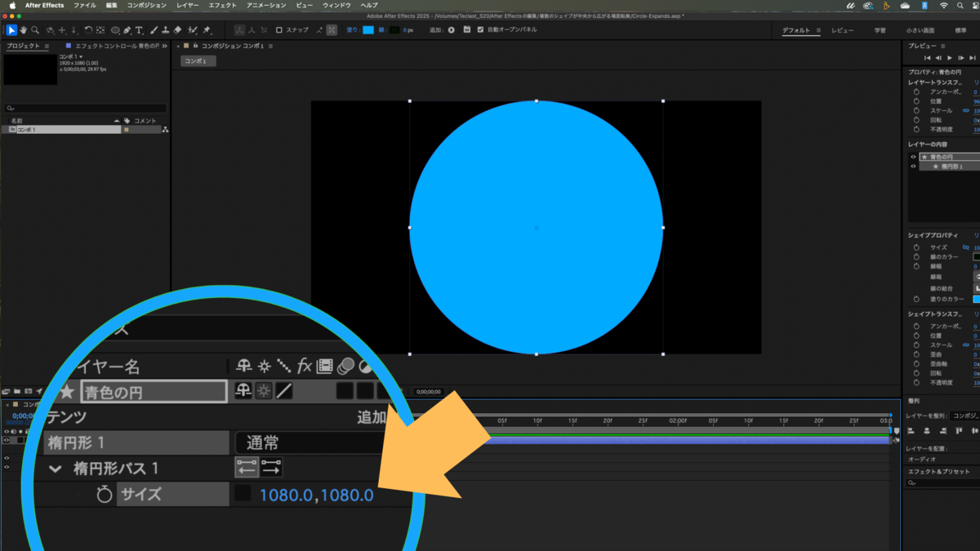
Task: Select the Pen tool
Action: (x=127, y=30)
